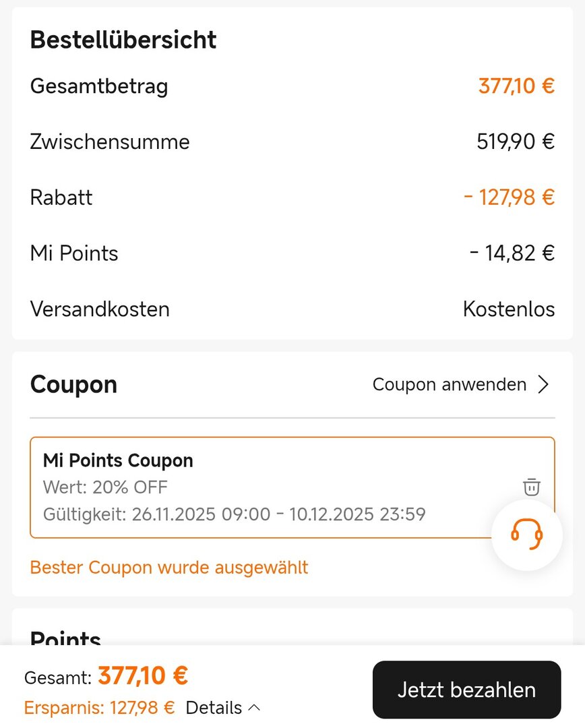585x728 pixels.
Task: Click the Rabatt amount − 127,98 €
Action: pyautogui.click(x=509, y=198)
